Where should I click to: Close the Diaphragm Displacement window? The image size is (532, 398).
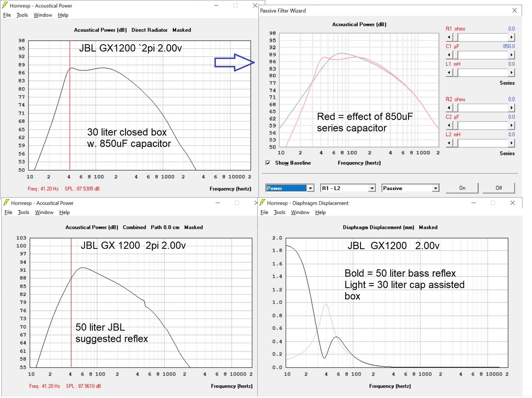click(512, 203)
